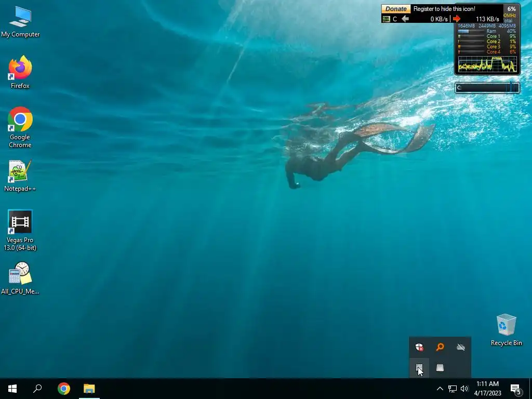Open the volume speaker tray icon
The height and width of the screenshot is (399, 532).
tap(464, 389)
